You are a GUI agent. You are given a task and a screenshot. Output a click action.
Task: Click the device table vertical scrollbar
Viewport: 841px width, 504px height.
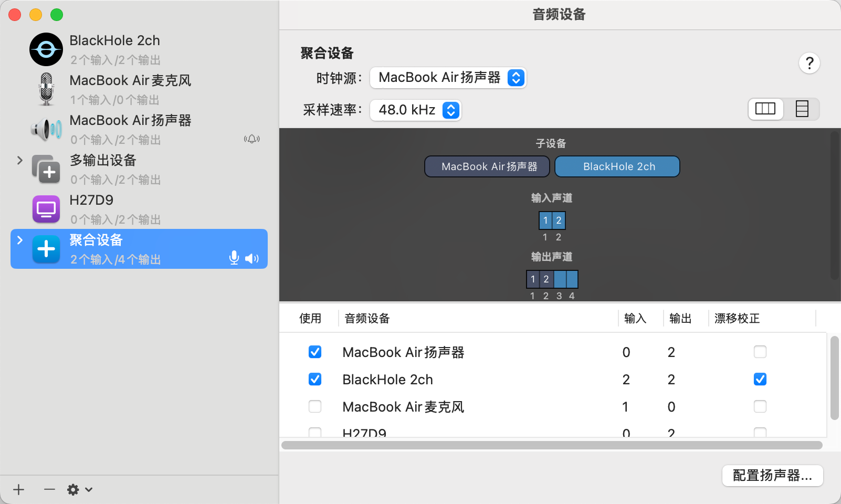834,378
